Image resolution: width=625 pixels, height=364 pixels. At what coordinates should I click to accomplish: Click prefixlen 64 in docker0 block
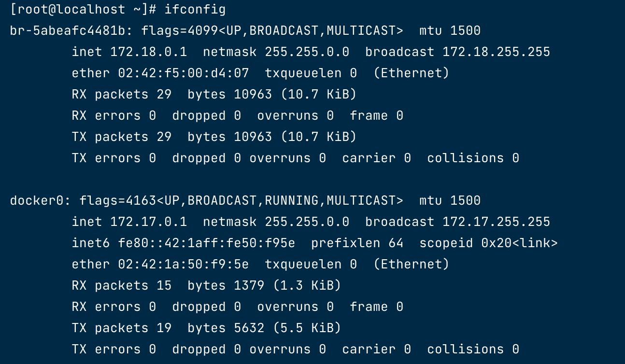pyautogui.click(x=357, y=243)
